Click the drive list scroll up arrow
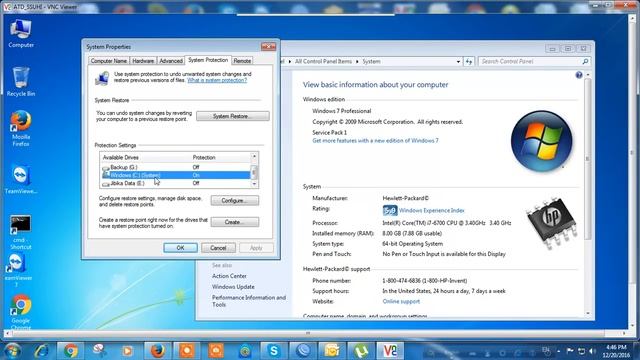 tap(254, 157)
